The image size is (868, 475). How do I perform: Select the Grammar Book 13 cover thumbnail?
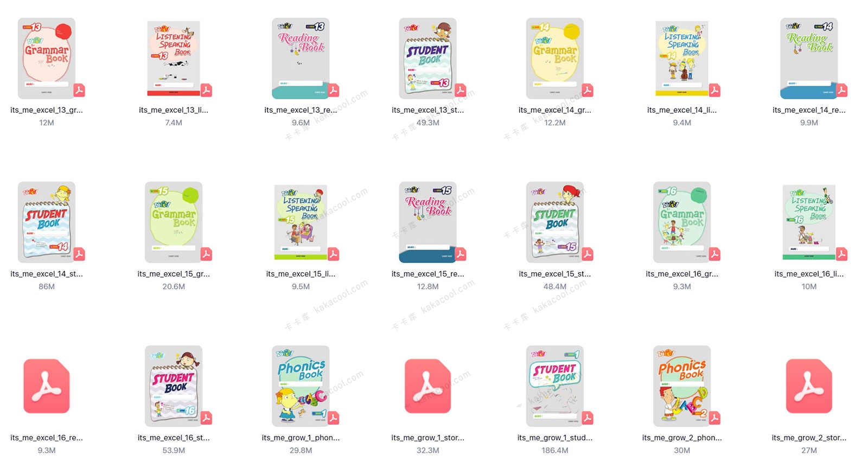pyautogui.click(x=47, y=58)
